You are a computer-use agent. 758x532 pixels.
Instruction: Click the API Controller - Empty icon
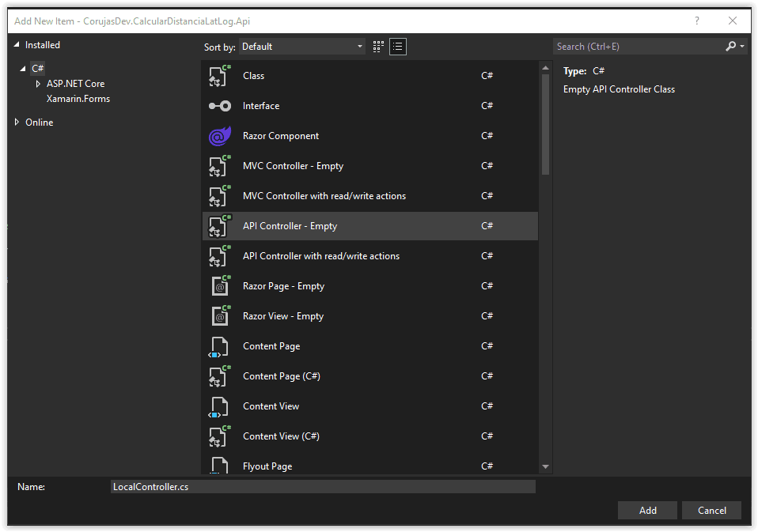(219, 226)
